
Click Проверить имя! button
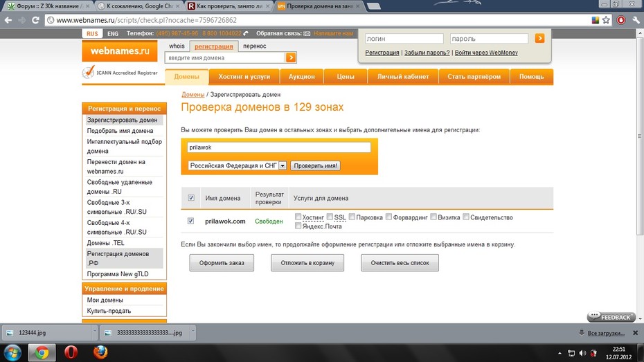click(316, 166)
